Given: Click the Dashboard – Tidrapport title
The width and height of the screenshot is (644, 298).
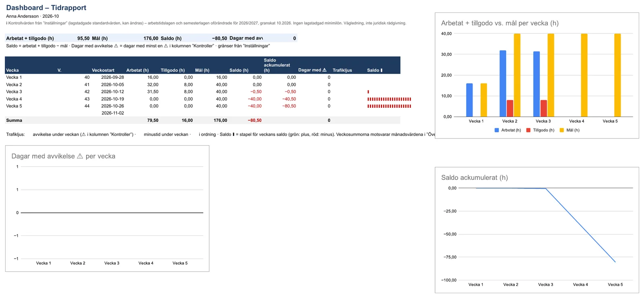Looking at the screenshot, I should [46, 8].
